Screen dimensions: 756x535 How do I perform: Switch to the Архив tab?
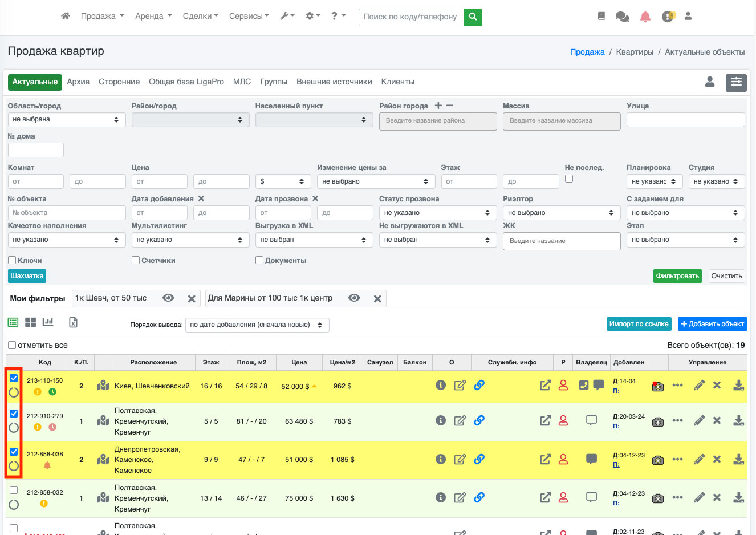78,82
